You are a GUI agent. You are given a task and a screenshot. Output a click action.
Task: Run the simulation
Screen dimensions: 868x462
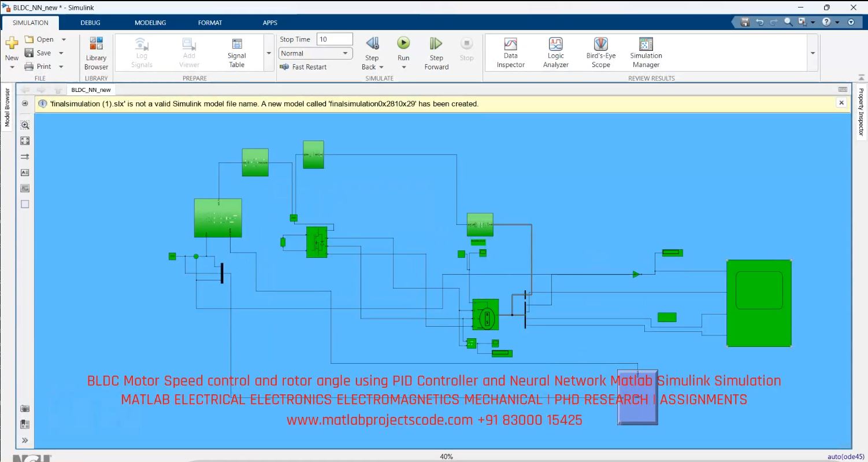pos(403,43)
